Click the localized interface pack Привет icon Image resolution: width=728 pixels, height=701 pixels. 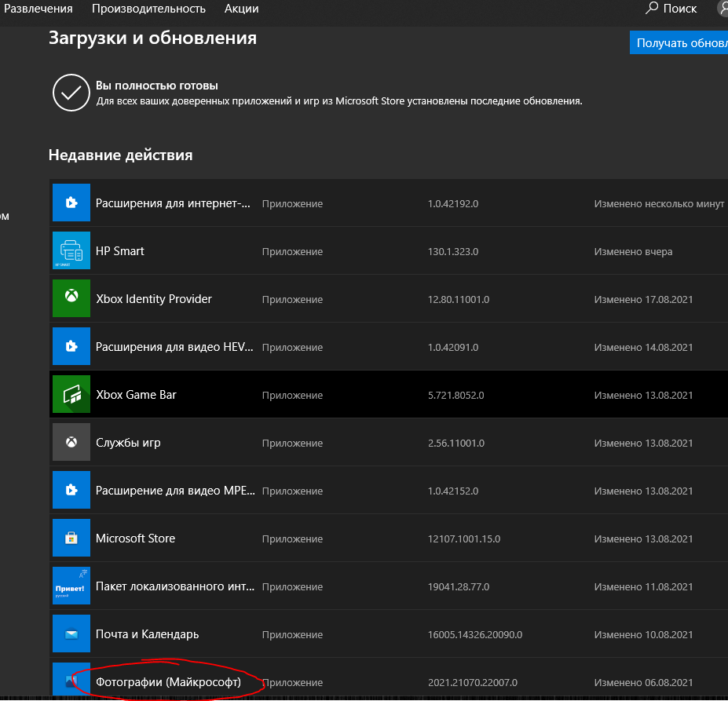pos(71,586)
